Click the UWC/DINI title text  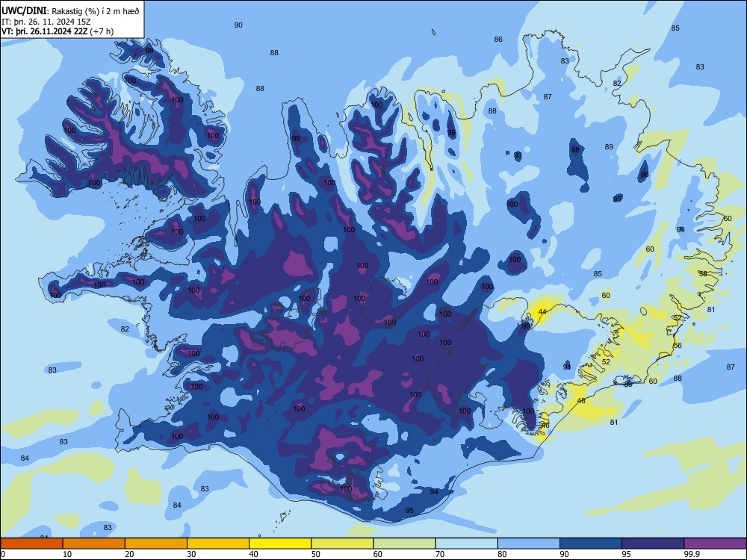click(x=25, y=11)
